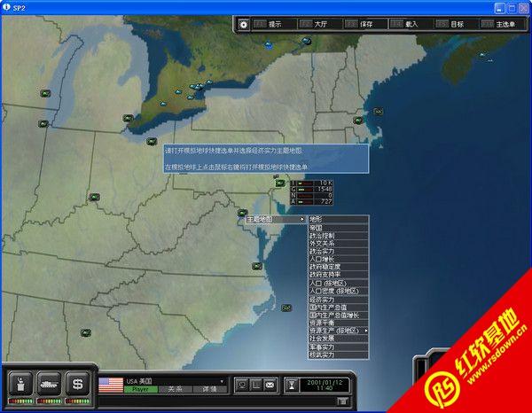Click the military status meter bar
The width and height of the screenshot is (532, 413).
click(x=49, y=401)
